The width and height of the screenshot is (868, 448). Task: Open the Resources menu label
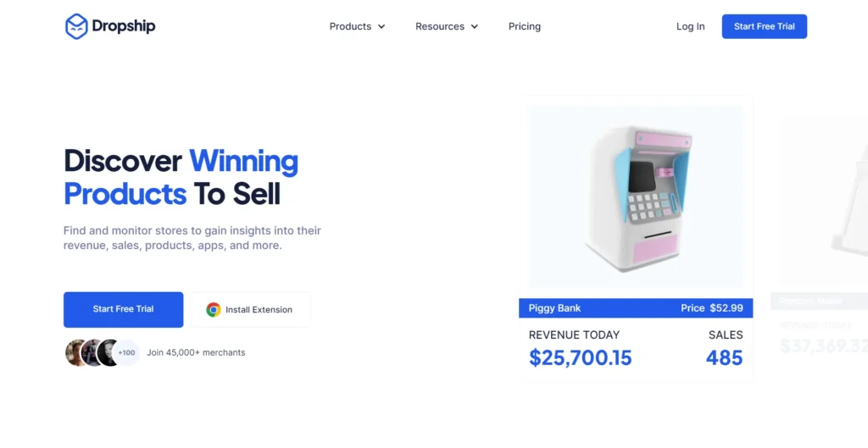439,26
